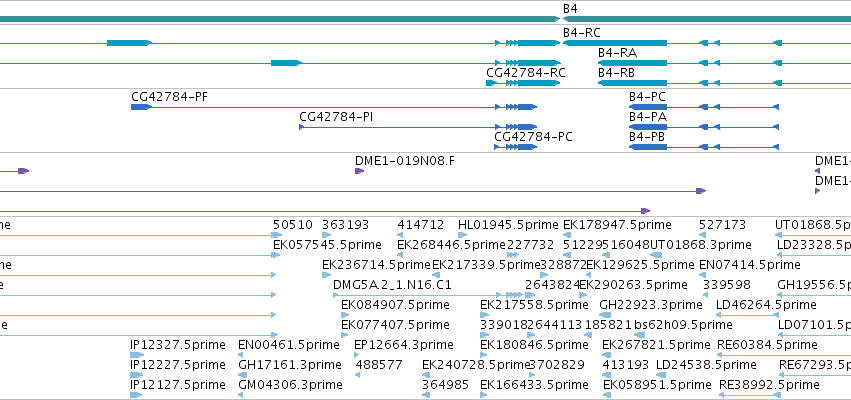Select EST EN07414.5prime

click(750, 265)
